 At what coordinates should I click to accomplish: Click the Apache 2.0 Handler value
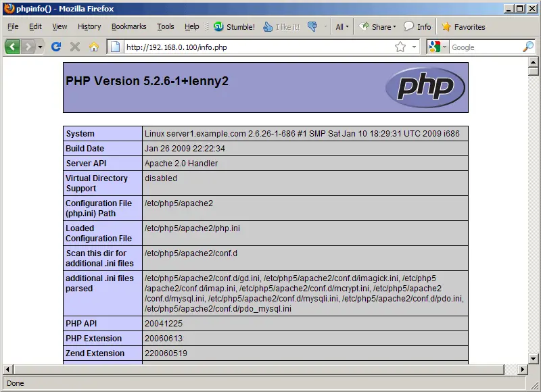tap(181, 163)
